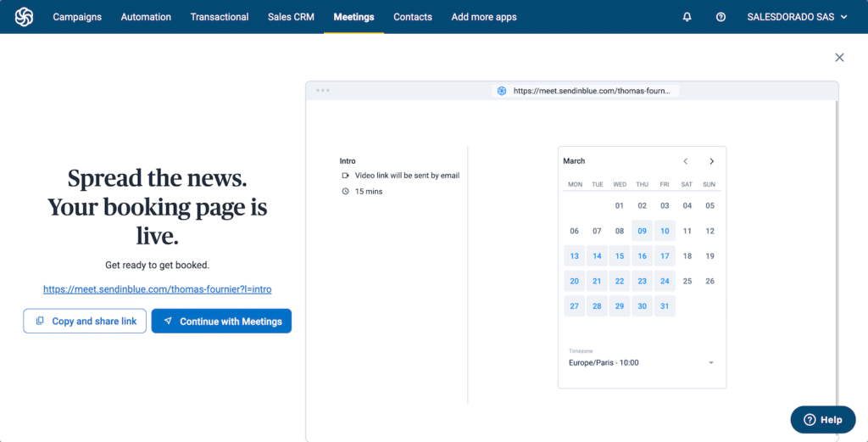Click the floating Help button
This screenshot has width=868, height=442.
822,419
